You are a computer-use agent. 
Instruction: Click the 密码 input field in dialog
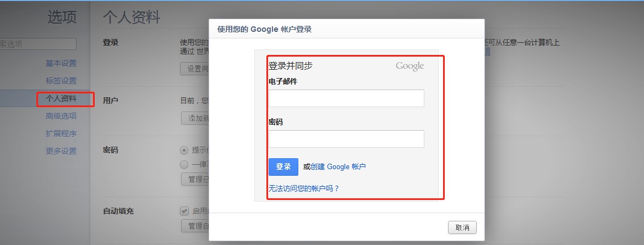click(346, 139)
